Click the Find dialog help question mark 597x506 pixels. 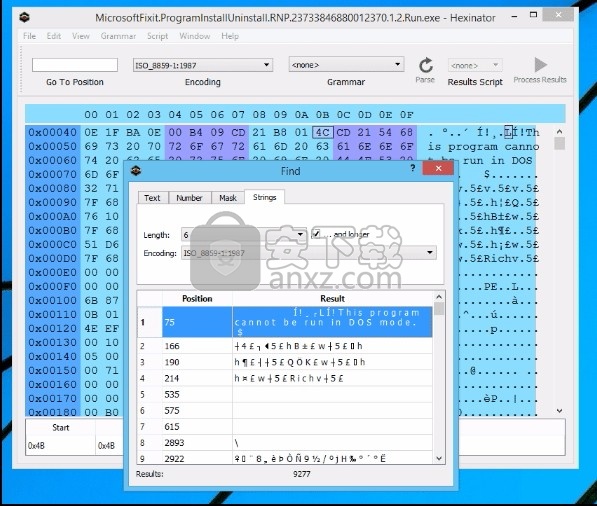pos(413,168)
